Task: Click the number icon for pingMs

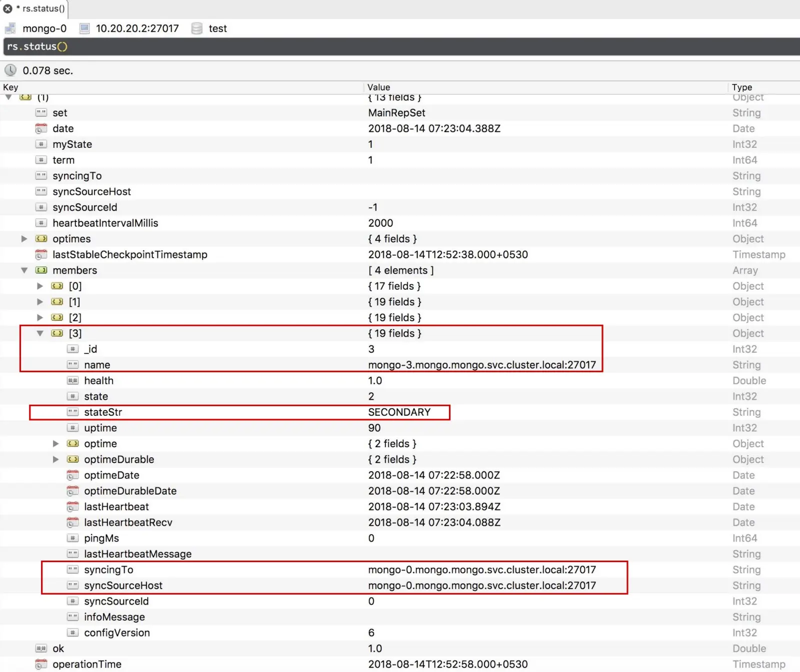Action: coord(72,538)
